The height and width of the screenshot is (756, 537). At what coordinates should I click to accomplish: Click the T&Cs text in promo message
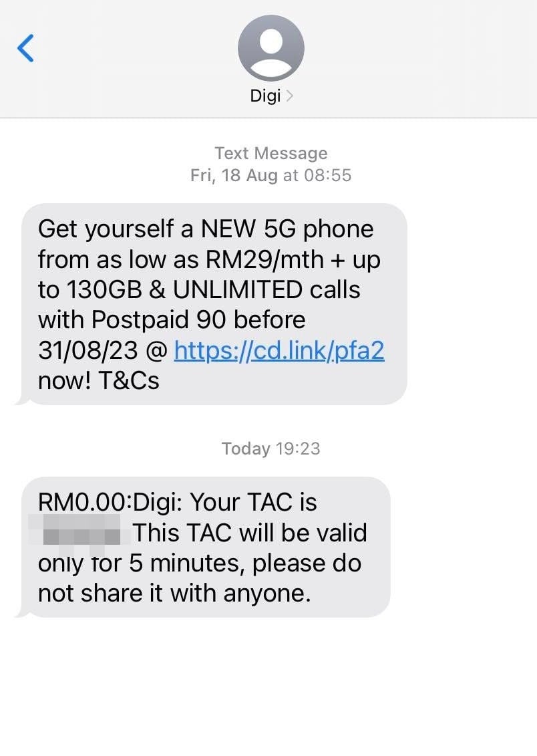point(129,381)
